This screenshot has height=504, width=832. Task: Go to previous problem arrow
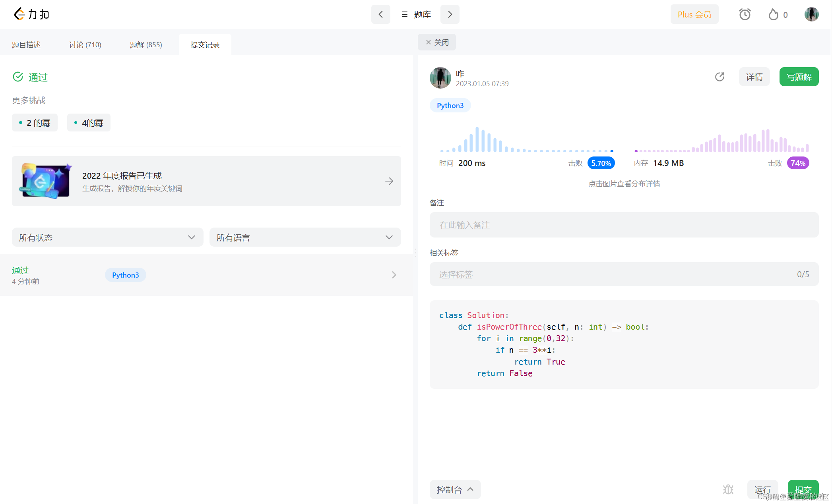tap(380, 14)
